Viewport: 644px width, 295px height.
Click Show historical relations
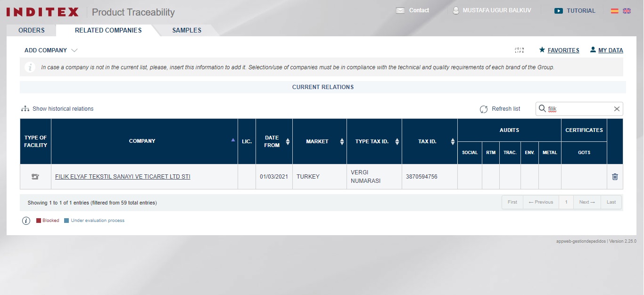pos(63,109)
